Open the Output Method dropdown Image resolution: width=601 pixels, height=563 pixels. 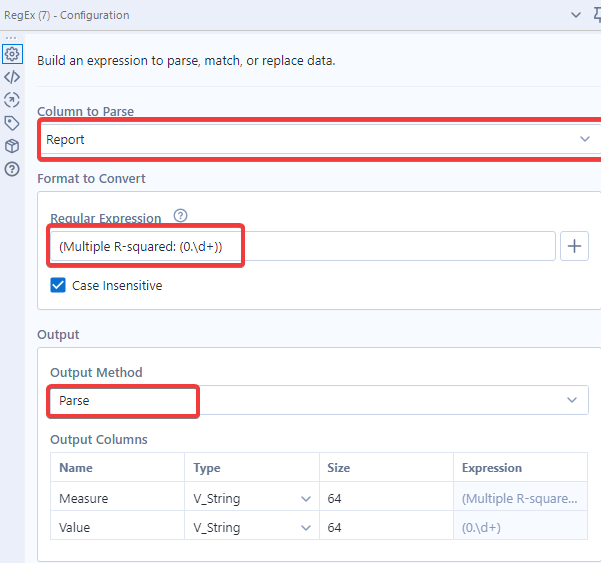316,400
